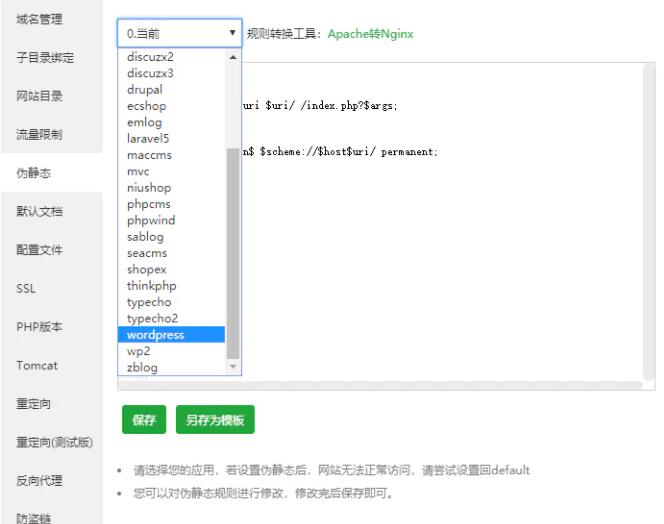This screenshot has height=524, width=664.
Task: Go to the 反向代理 tab
Action: tap(39, 481)
